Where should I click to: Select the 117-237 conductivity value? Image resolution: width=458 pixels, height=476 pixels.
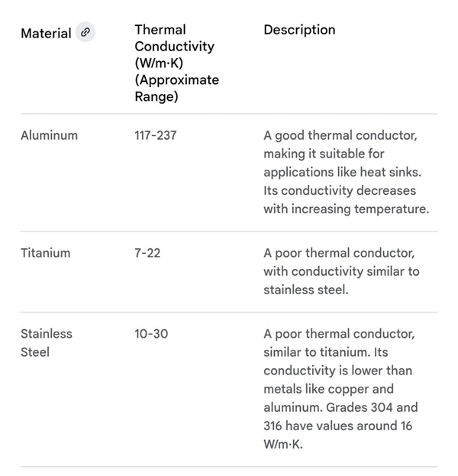[156, 135]
